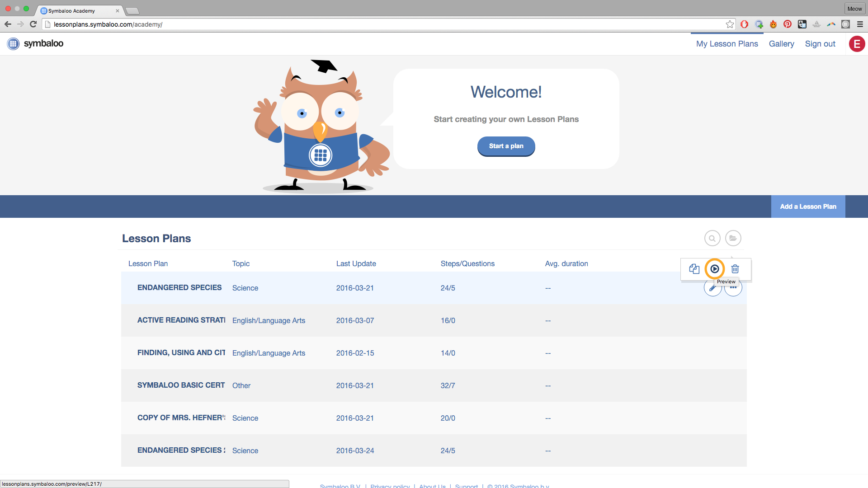Click the forward navigation arrow
The width and height of the screenshot is (868, 488).
20,24
